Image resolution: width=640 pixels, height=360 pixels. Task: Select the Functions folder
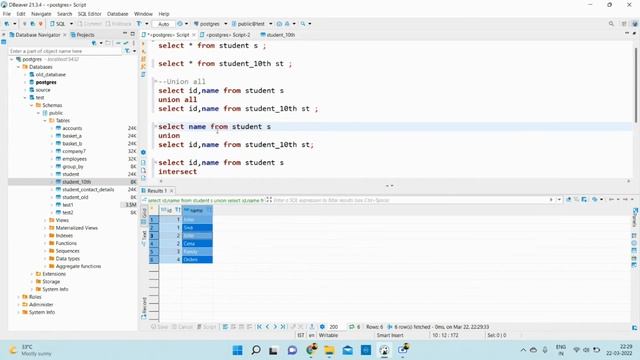click(x=62, y=243)
